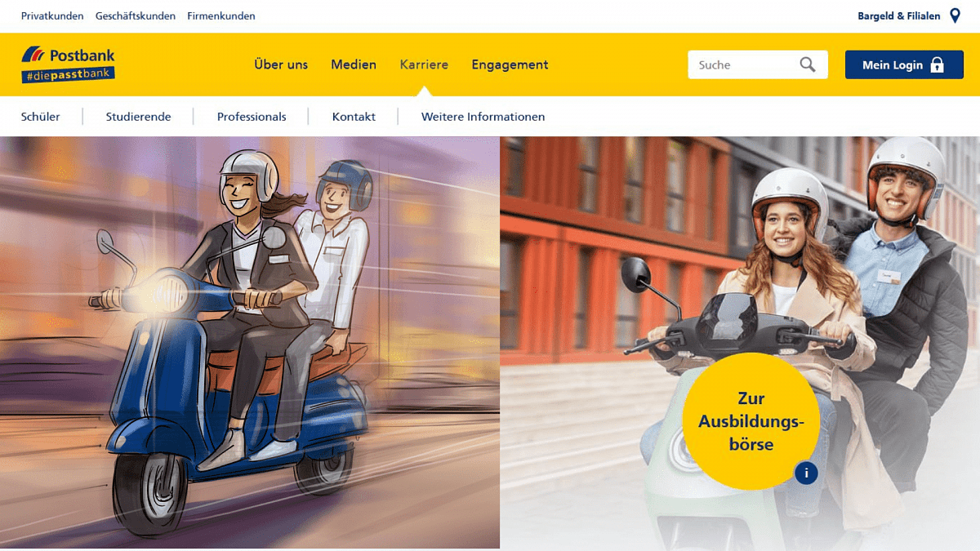Click the magnifying glass search icon
The width and height of the screenshot is (980, 551).
pyautogui.click(x=807, y=64)
